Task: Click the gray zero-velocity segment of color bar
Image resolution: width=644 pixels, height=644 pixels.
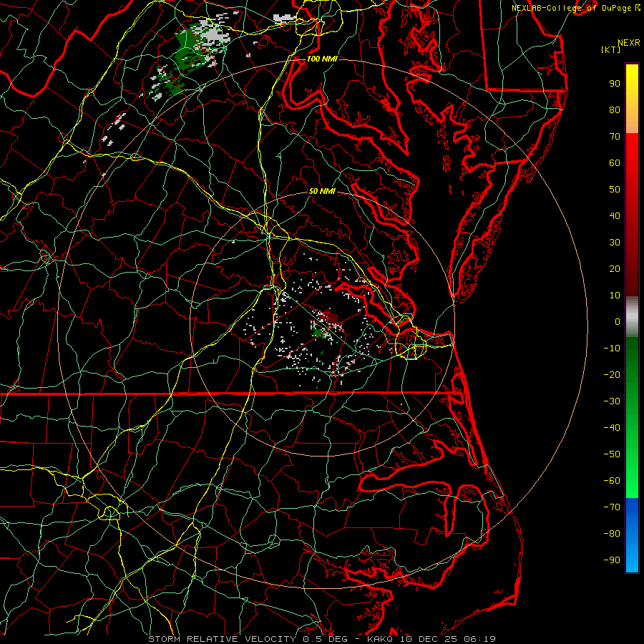Action: point(632,317)
